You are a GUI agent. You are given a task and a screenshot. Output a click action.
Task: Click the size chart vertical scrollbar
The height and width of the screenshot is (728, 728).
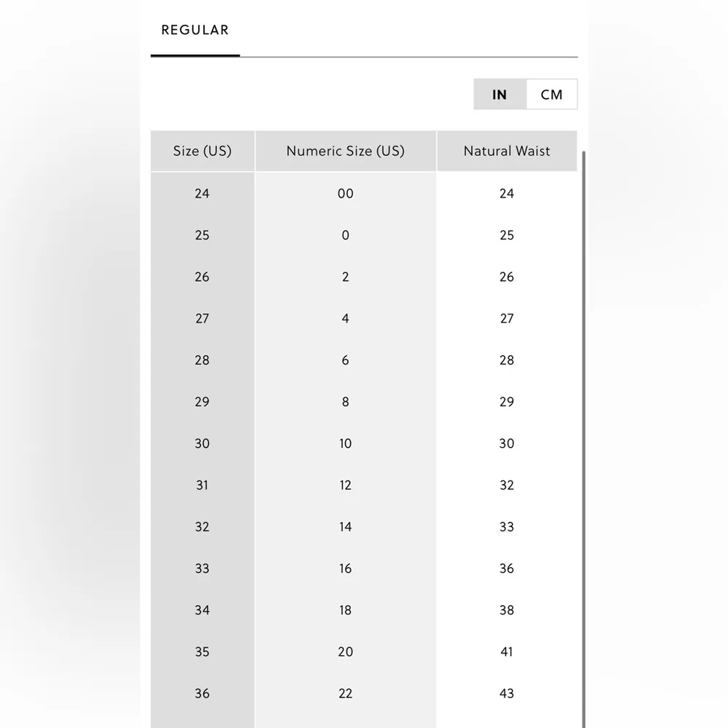[583, 437]
